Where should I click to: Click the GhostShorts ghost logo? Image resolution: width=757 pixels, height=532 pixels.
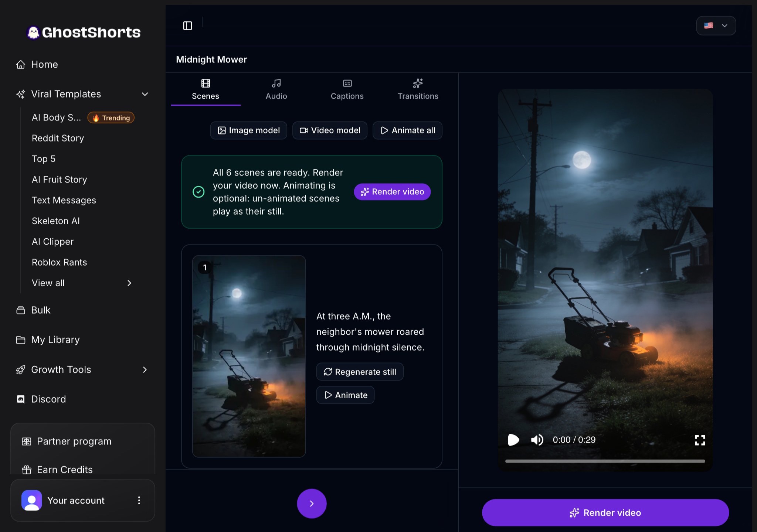click(33, 33)
